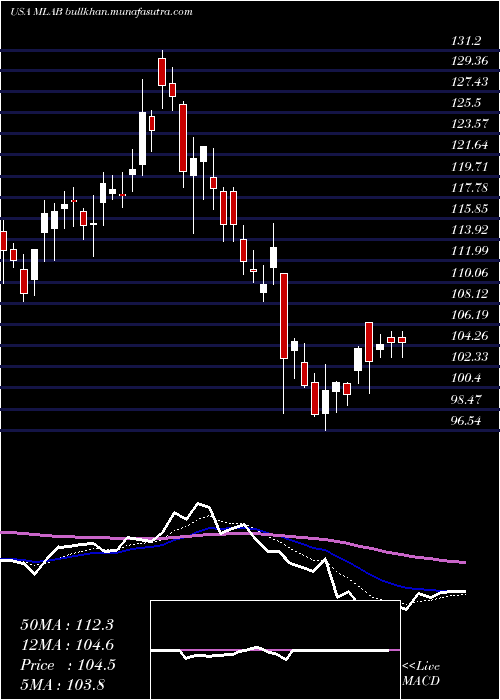Click the USA MLAB bullkhan.munafasutra.com title
The height and width of the screenshot is (700, 500).
[101, 12]
